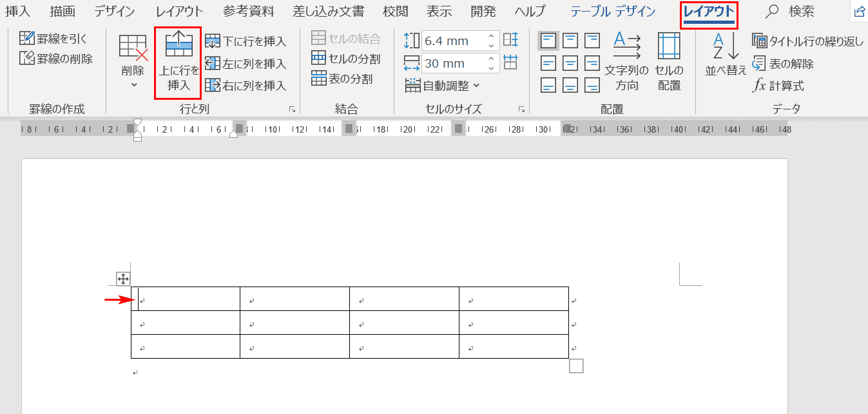Click the first column boundary marker on ruler
This screenshot has height=414, width=868.
tap(240, 129)
